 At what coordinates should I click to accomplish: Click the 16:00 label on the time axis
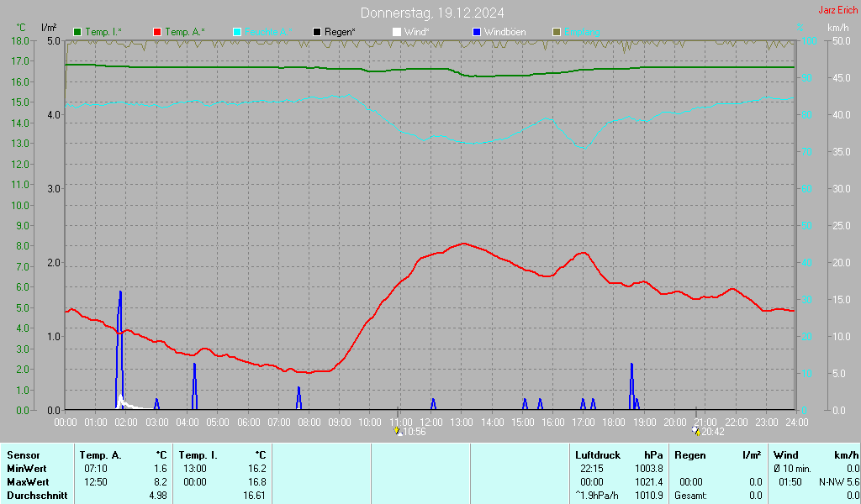[x=553, y=423]
